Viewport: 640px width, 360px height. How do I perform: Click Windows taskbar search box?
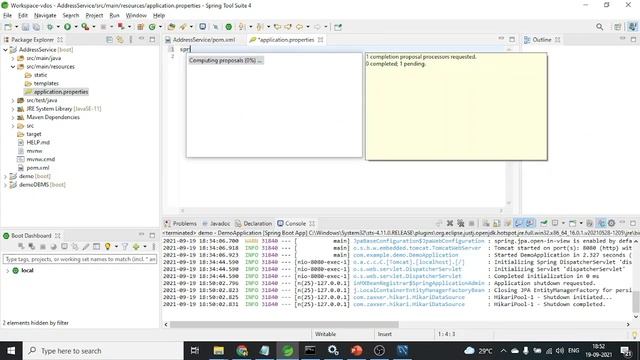click(x=103, y=351)
